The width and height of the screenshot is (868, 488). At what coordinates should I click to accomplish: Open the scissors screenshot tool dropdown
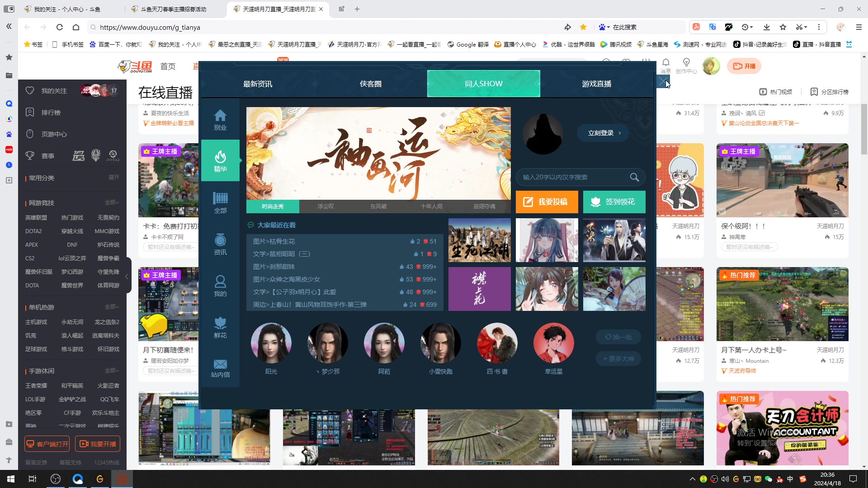point(802,27)
